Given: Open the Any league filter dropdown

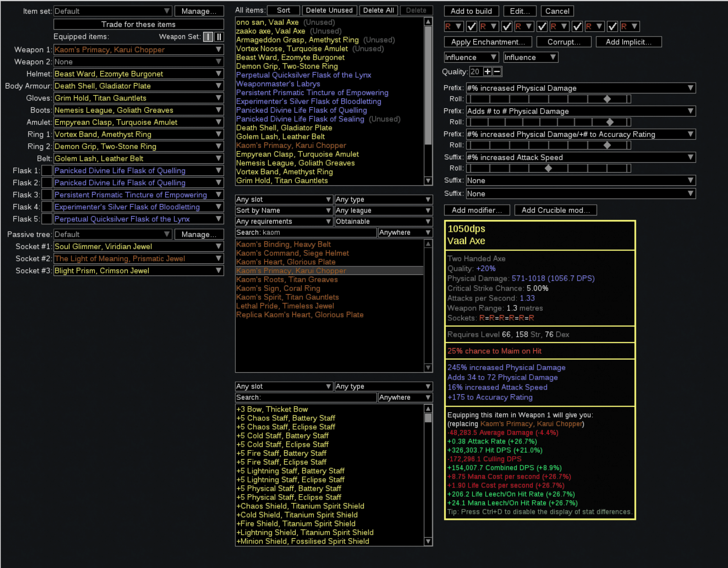Looking at the screenshot, I should [384, 210].
